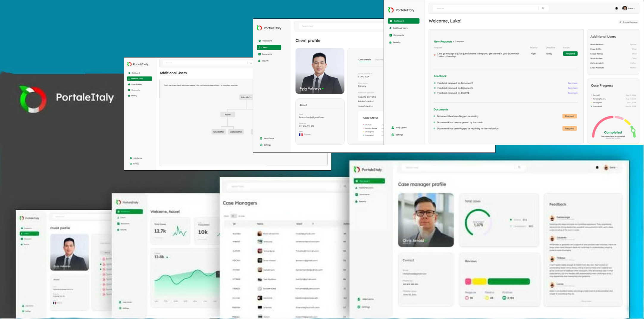Click bell icon in Case manager profile window

[597, 167]
